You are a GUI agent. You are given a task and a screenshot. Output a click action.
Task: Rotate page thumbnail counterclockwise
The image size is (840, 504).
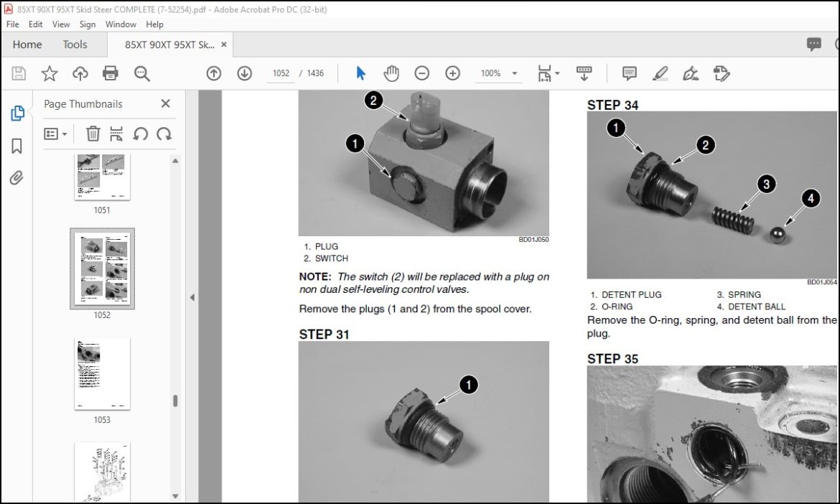[140, 134]
